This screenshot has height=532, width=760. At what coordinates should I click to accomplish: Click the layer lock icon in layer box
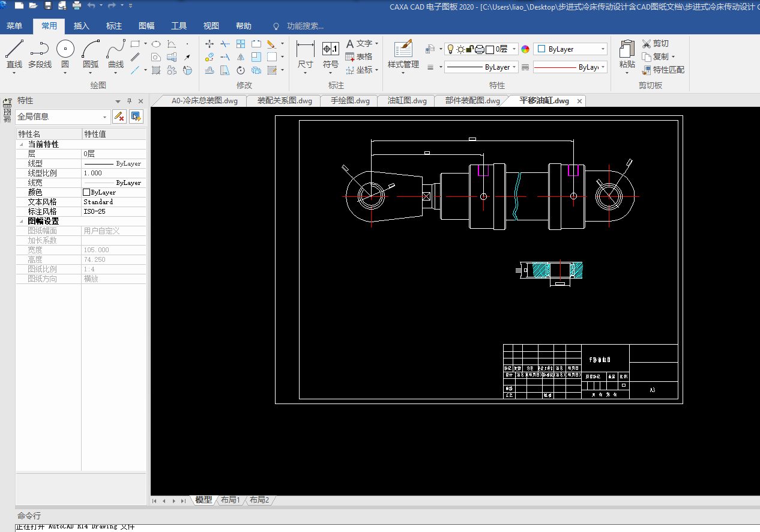(470, 49)
